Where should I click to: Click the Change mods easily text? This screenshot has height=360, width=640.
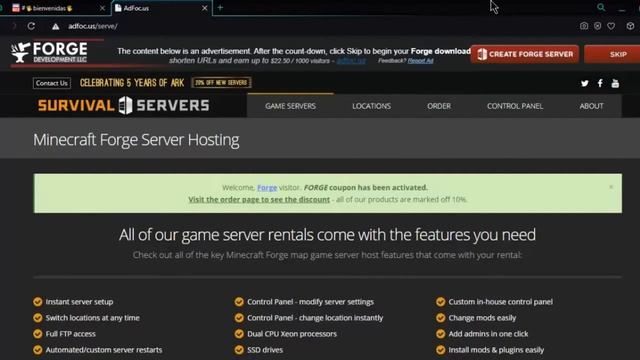pyautogui.click(x=482, y=318)
